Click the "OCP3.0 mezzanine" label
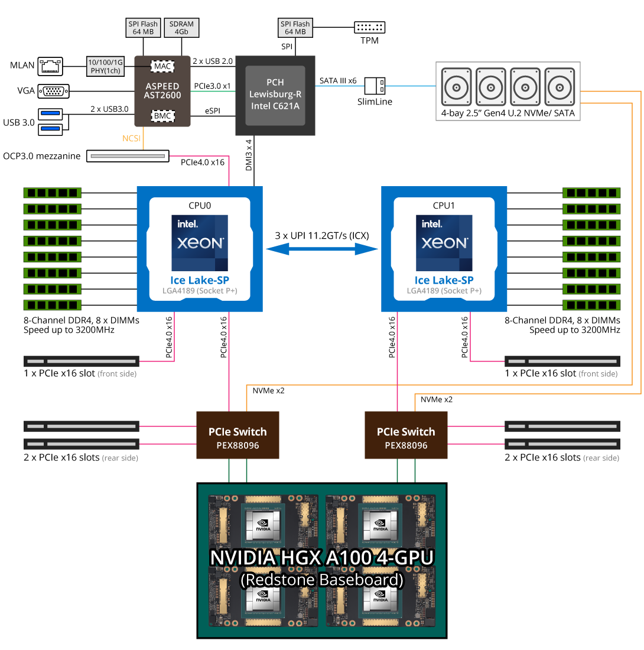Image resolution: width=644 pixels, height=650 pixels. coord(41,156)
